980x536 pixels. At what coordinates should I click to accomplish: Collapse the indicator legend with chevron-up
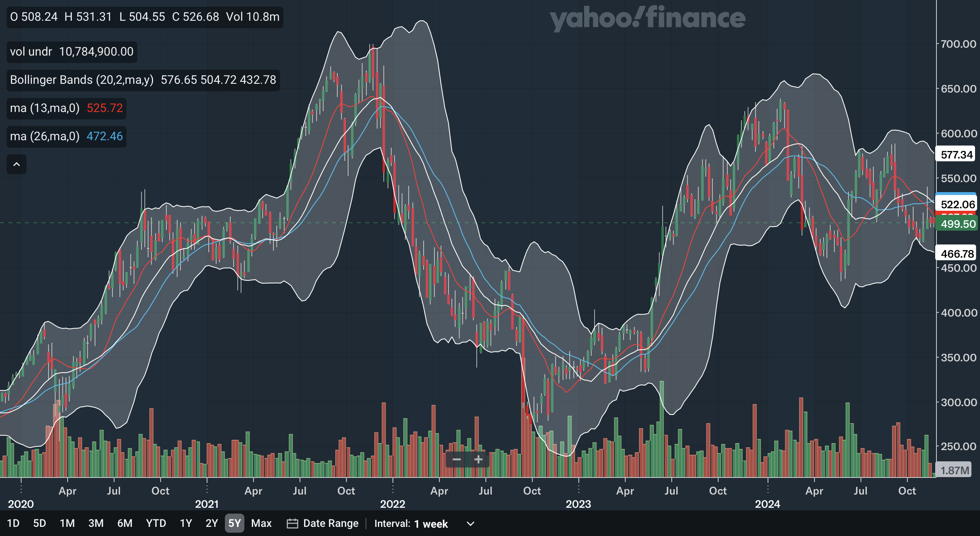pos(17,164)
